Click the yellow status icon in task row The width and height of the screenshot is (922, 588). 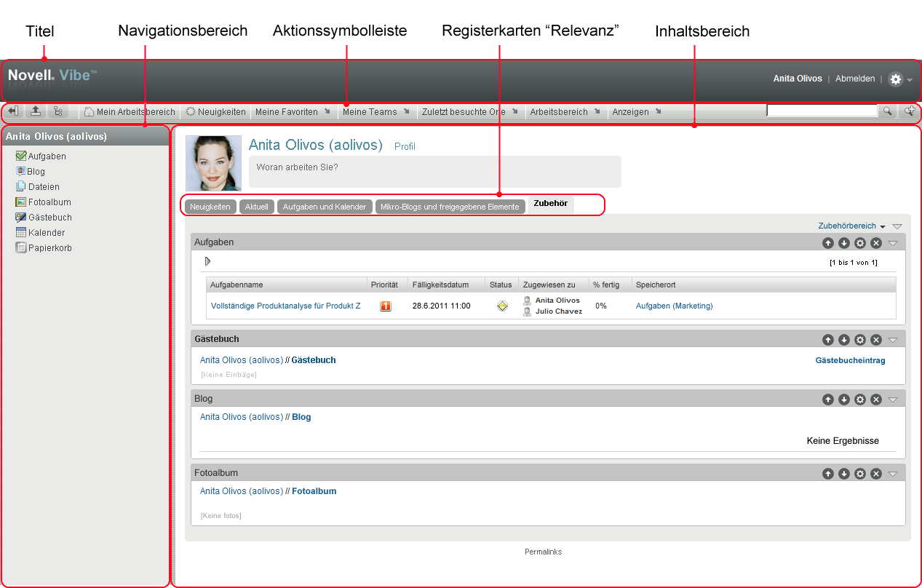coord(502,306)
